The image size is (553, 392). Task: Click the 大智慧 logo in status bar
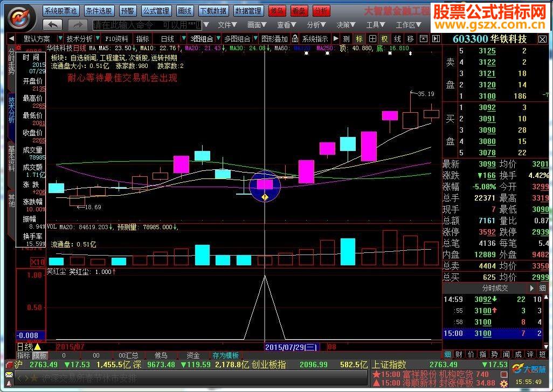click(529, 369)
